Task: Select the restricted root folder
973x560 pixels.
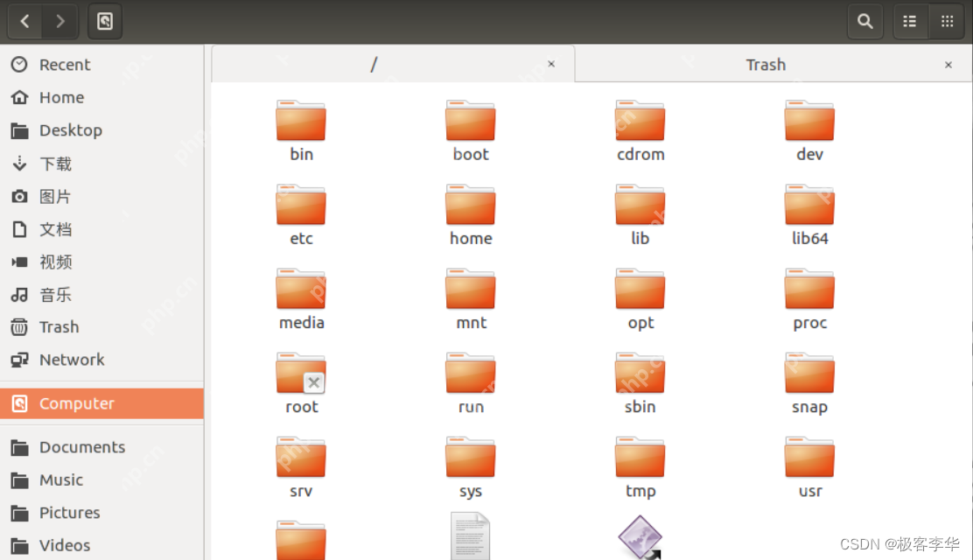Action: pos(301,374)
